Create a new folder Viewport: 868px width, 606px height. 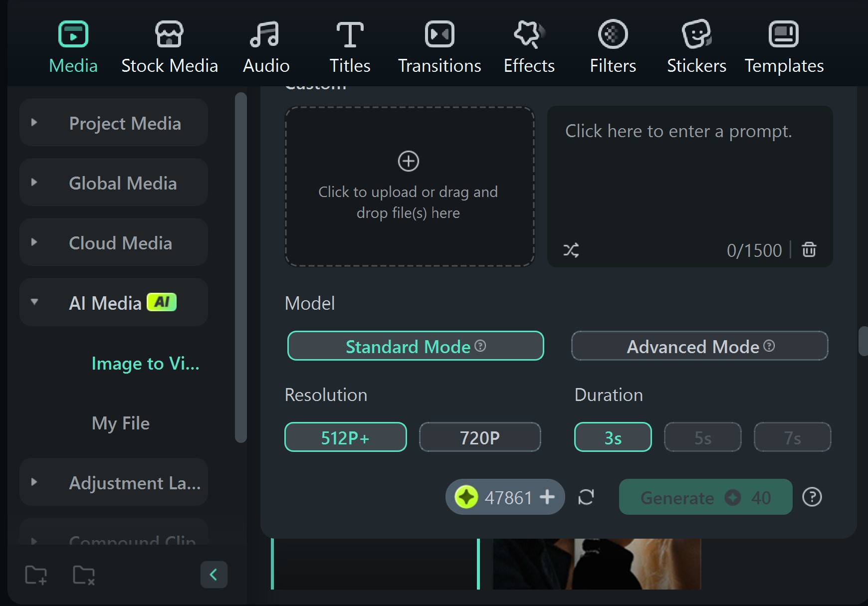coord(36,575)
